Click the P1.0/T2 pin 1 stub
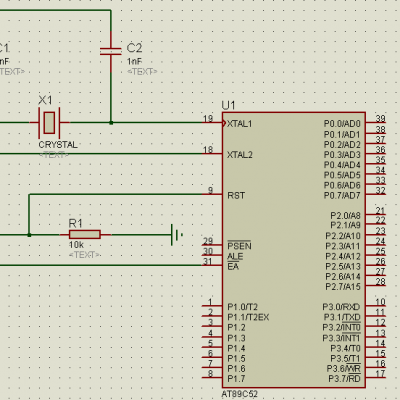Image resolution: width=400 pixels, height=400 pixels. [x=212, y=306]
